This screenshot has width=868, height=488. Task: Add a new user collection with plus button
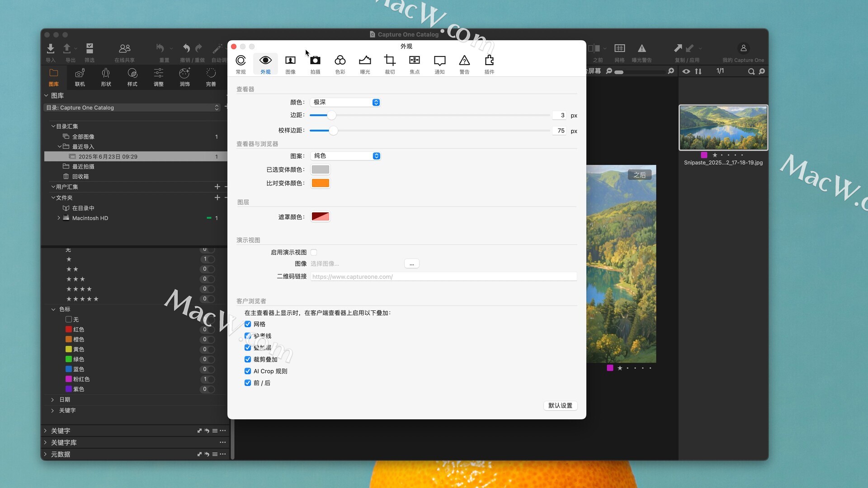217,187
